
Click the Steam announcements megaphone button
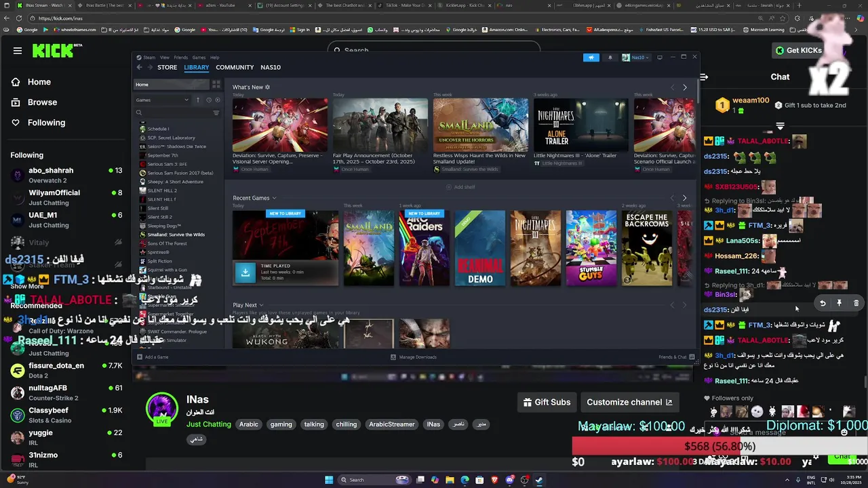591,58
